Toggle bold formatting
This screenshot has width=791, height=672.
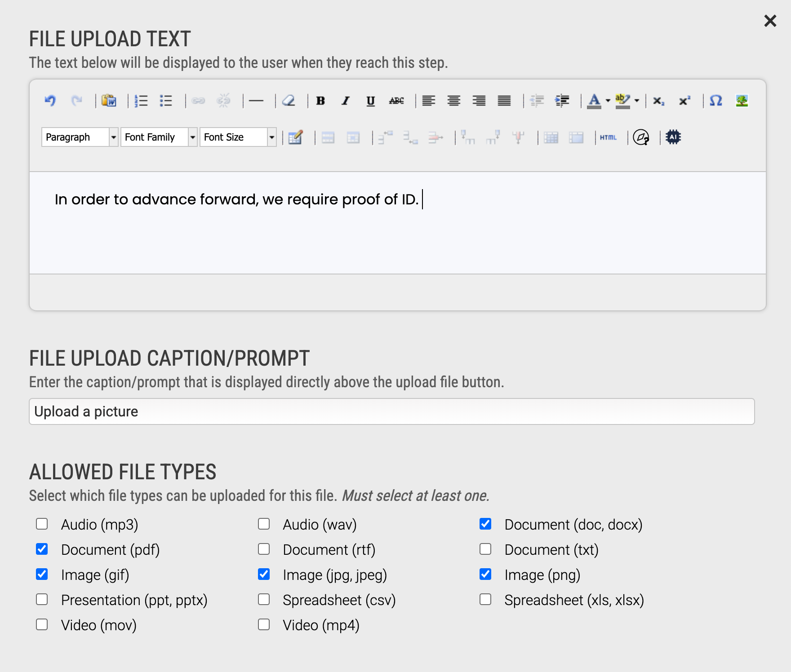[x=320, y=101]
